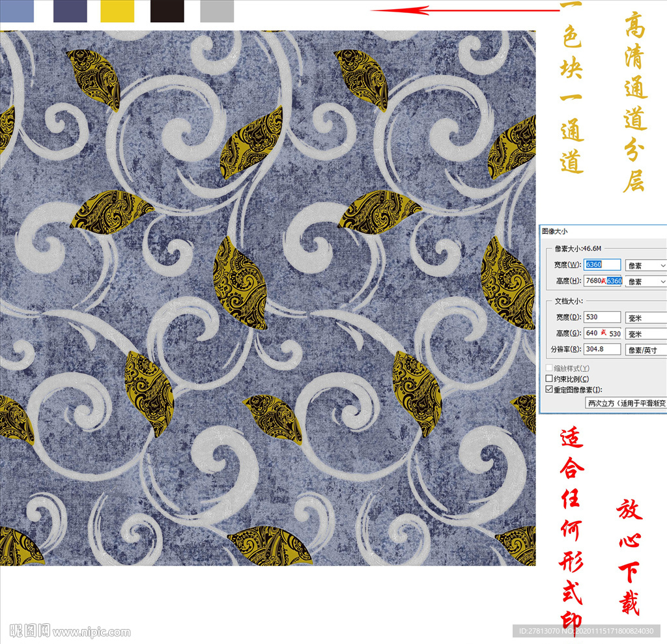Click the pixel 高度(H) input field
Image resolution: width=667 pixels, height=644 pixels.
click(603, 281)
